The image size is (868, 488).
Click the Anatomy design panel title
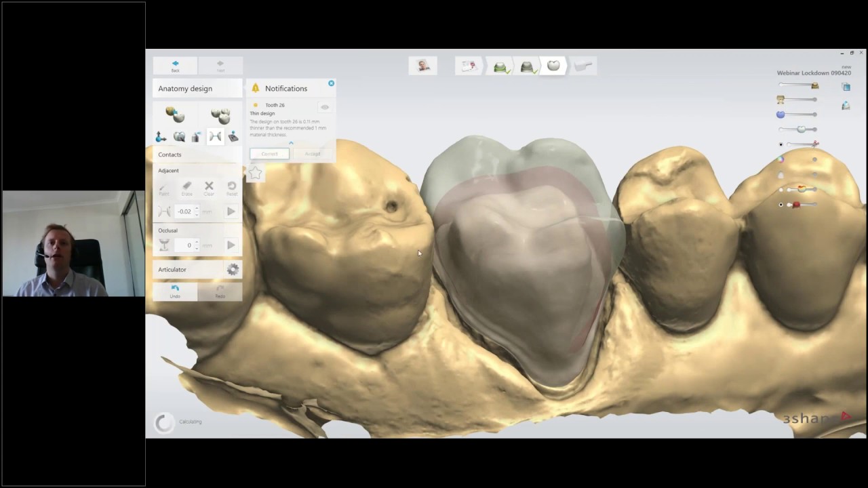[185, 89]
